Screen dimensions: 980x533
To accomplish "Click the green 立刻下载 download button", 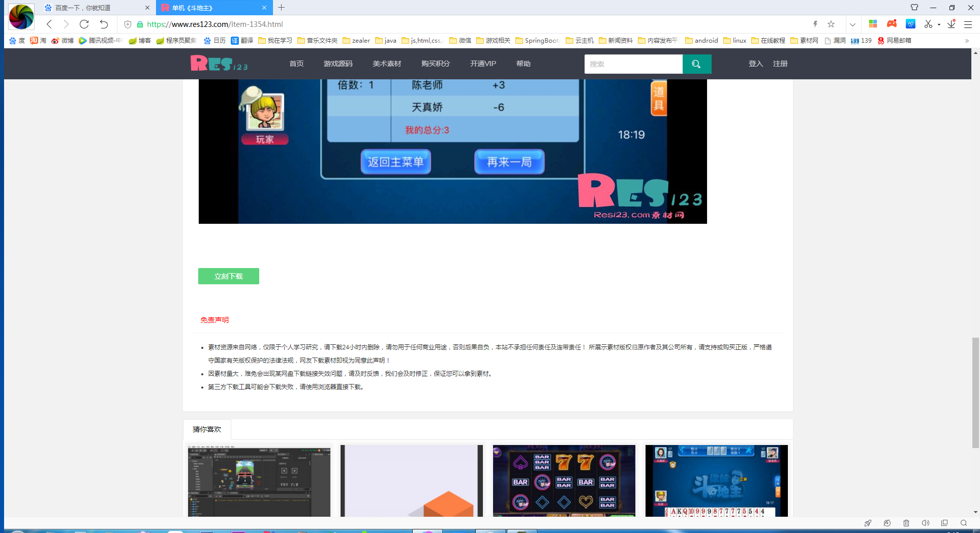I will coord(229,276).
